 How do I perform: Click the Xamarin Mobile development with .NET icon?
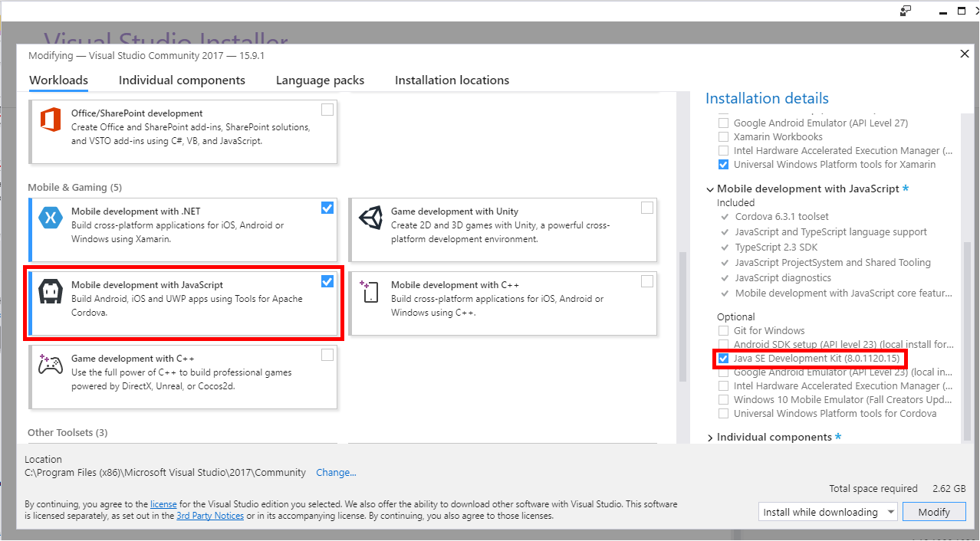50,218
